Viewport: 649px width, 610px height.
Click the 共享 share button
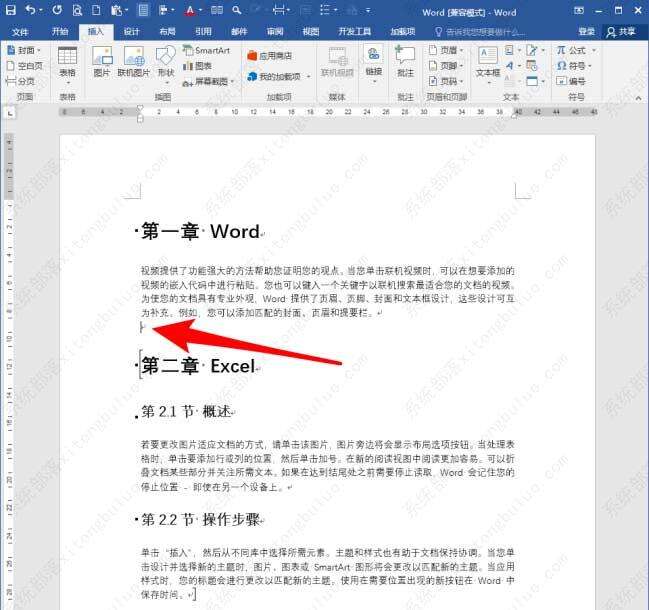622,32
